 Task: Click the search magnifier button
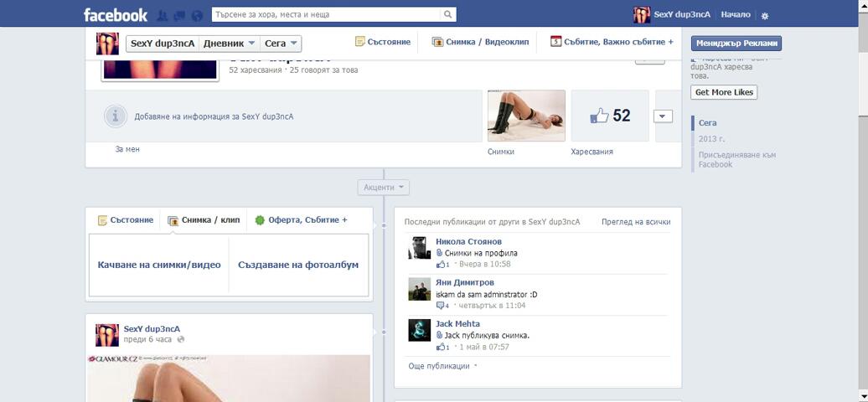(448, 14)
